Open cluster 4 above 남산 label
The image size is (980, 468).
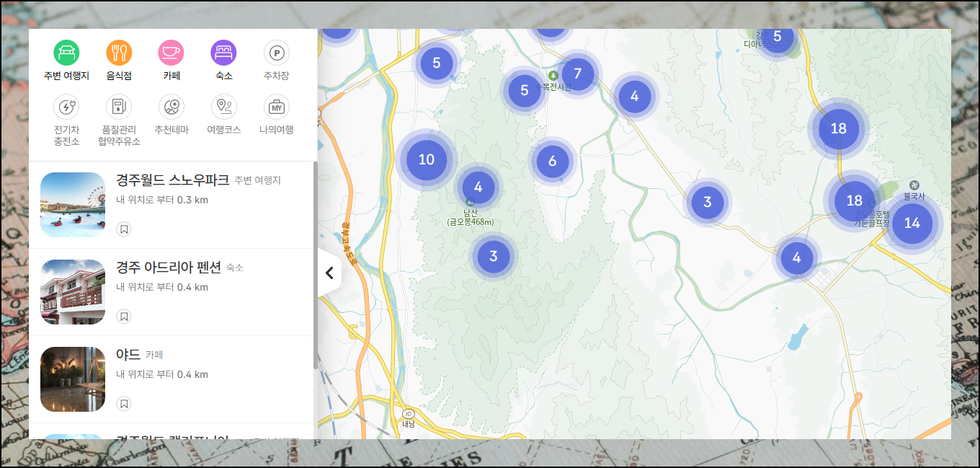click(x=478, y=187)
